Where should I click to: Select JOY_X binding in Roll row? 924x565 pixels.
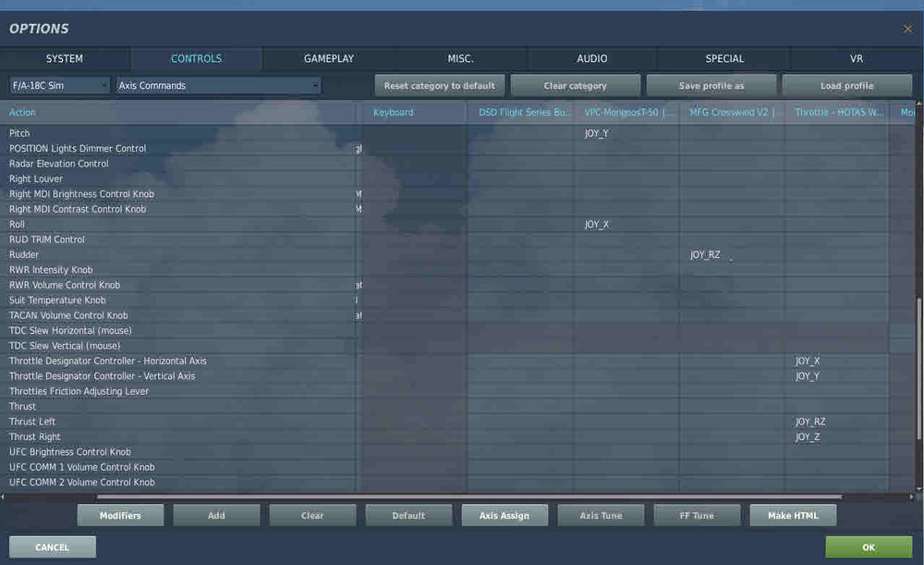pos(596,225)
